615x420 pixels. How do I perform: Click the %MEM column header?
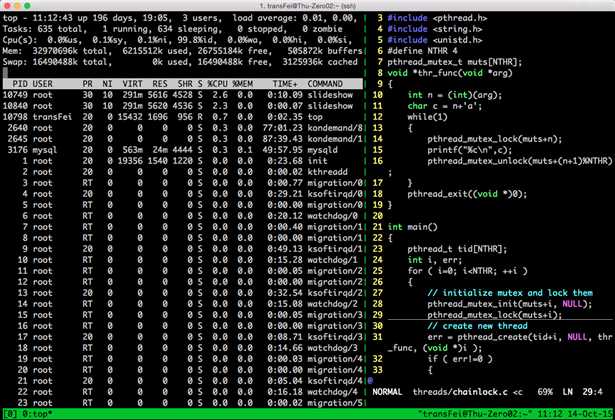[x=242, y=84]
